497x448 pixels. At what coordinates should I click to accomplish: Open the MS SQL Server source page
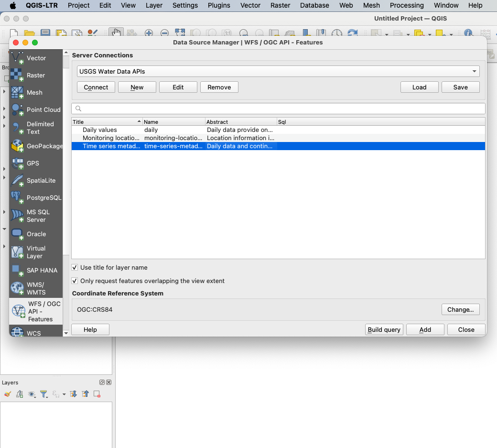[36, 216]
